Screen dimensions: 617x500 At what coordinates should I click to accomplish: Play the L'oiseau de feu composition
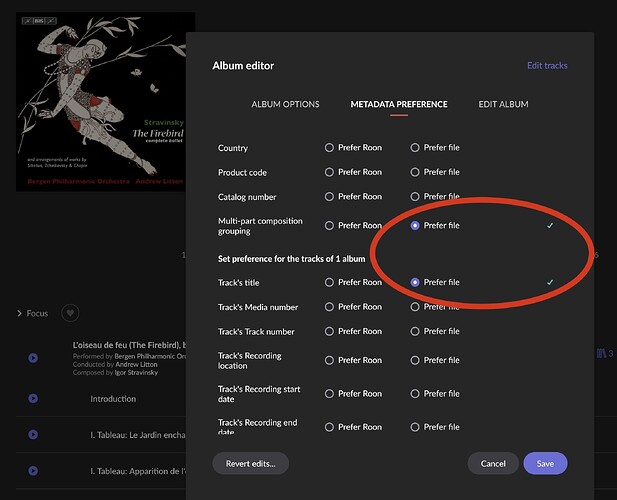(x=33, y=358)
